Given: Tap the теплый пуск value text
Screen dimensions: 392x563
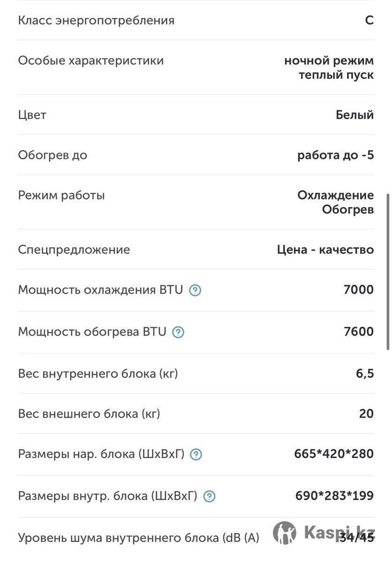Looking at the screenshot, I should coord(336,75).
